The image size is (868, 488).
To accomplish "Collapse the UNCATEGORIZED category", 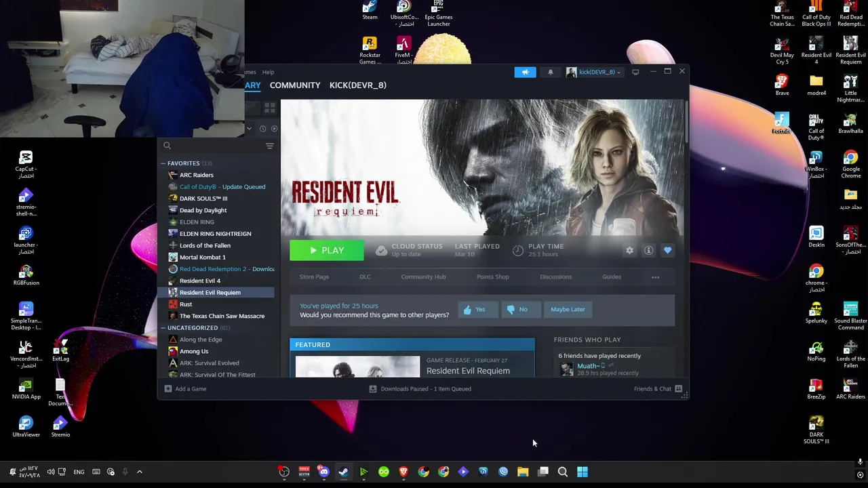I will coord(163,328).
